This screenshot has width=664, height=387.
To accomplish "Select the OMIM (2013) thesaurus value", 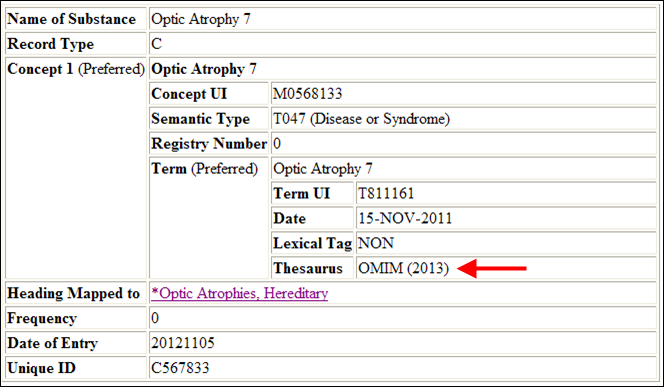I will tap(403, 268).
